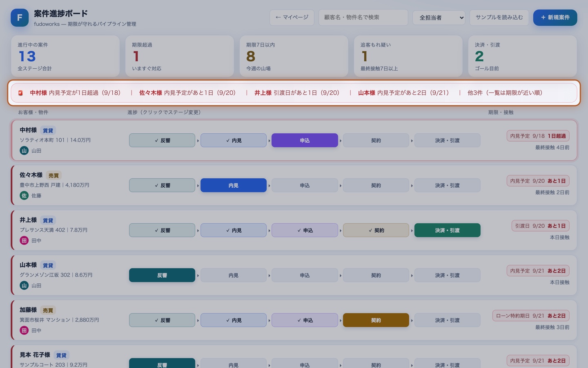
Task: Select active 内見 stage for 佐々木様
Action: 234,185
